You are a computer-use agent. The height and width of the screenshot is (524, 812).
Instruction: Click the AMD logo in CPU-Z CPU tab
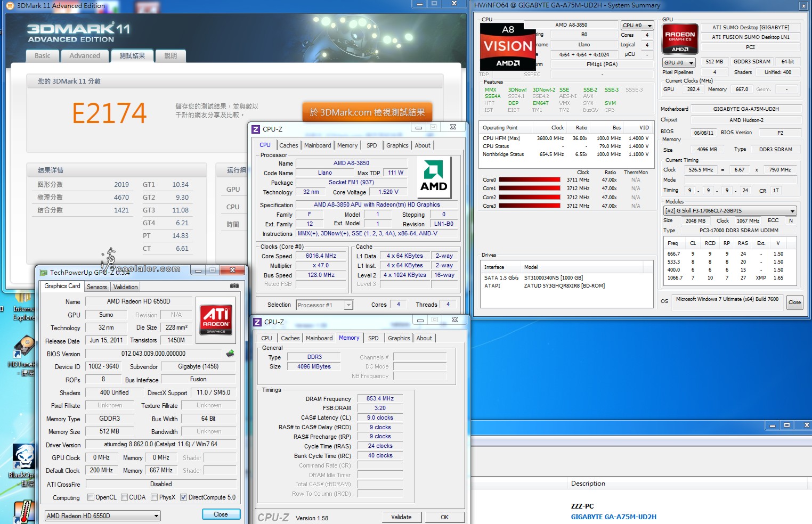click(x=434, y=178)
